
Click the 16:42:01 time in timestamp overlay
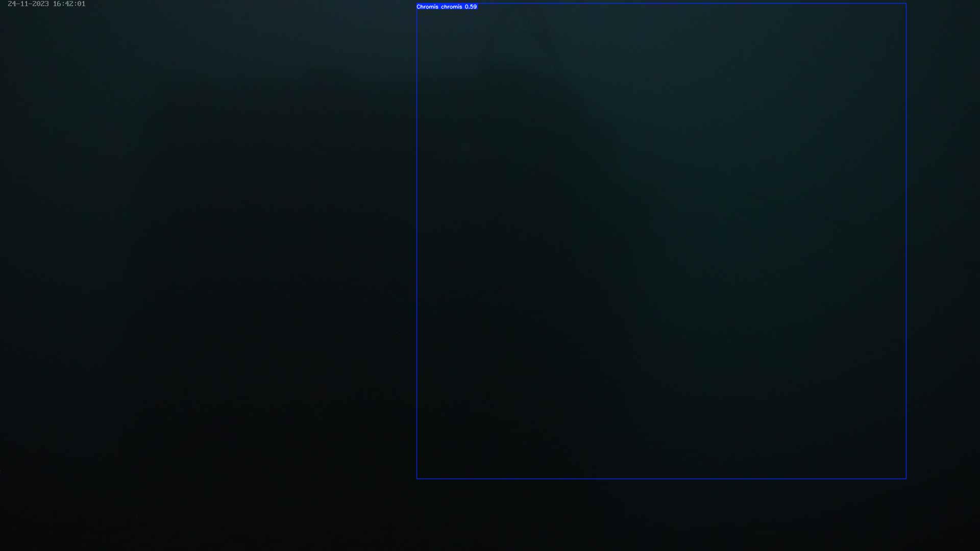[x=69, y=4]
